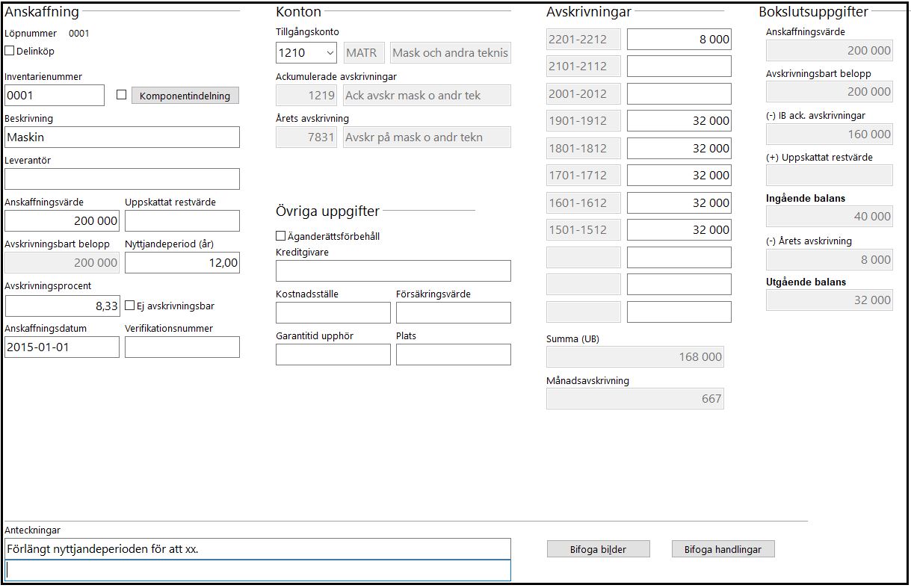Edit the Anskaffningsdatum date field
Viewport: 911px width, 588px height.
point(62,347)
